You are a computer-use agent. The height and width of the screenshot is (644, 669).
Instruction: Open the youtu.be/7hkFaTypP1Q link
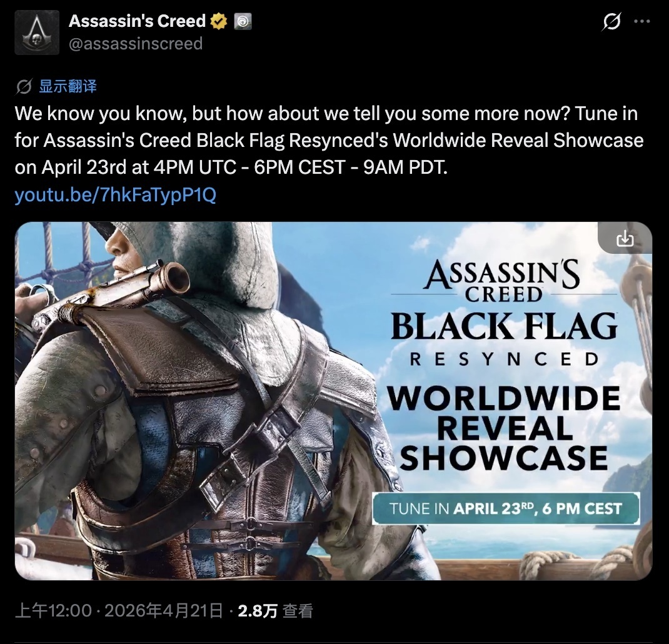point(115,194)
